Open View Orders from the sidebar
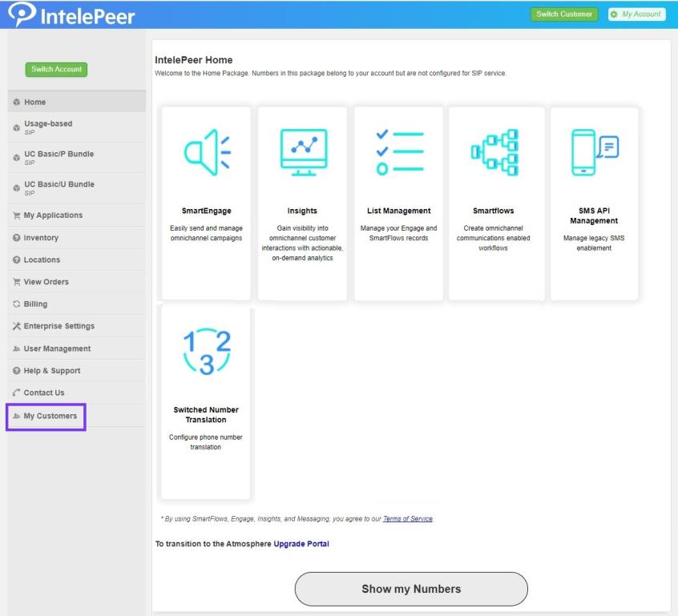The height and width of the screenshot is (616, 678). pyautogui.click(x=76, y=282)
